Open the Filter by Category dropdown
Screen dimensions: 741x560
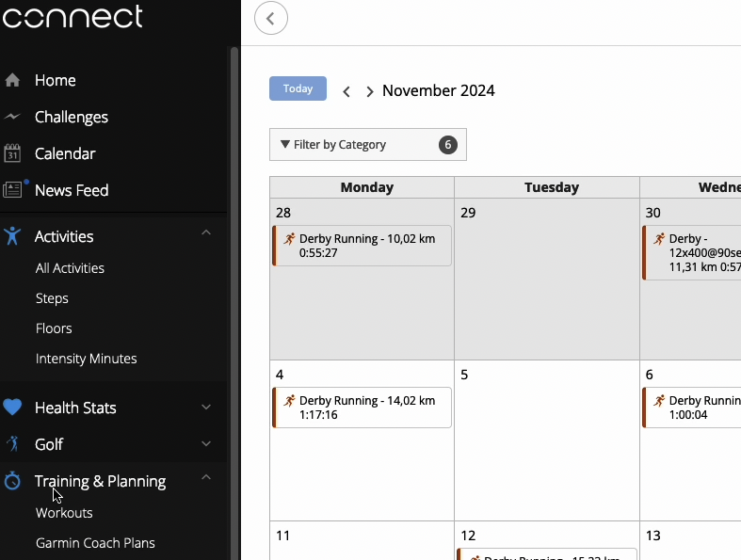point(367,145)
